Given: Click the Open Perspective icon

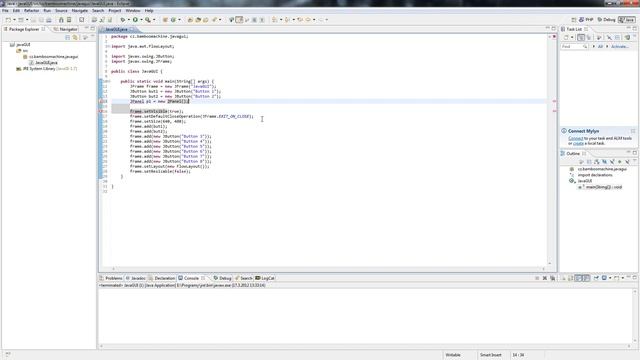Looking at the screenshot, I should click(574, 20).
